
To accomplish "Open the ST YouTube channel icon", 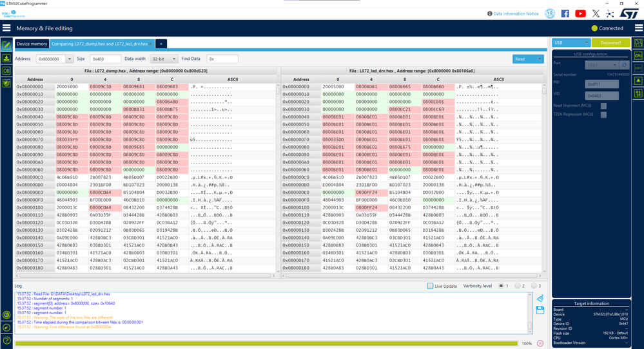I will pyautogui.click(x=580, y=14).
